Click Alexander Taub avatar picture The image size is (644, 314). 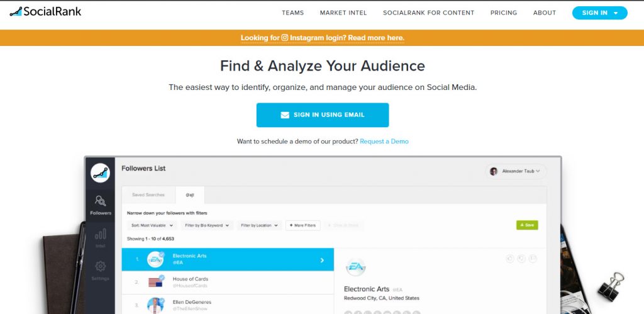(x=494, y=171)
